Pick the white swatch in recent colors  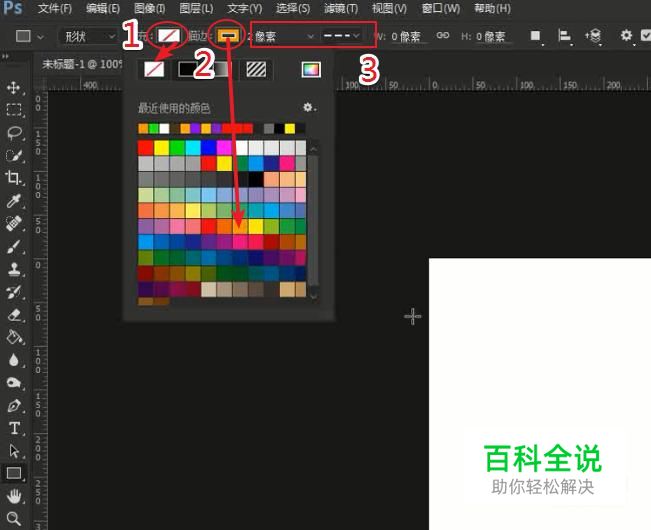point(164,128)
